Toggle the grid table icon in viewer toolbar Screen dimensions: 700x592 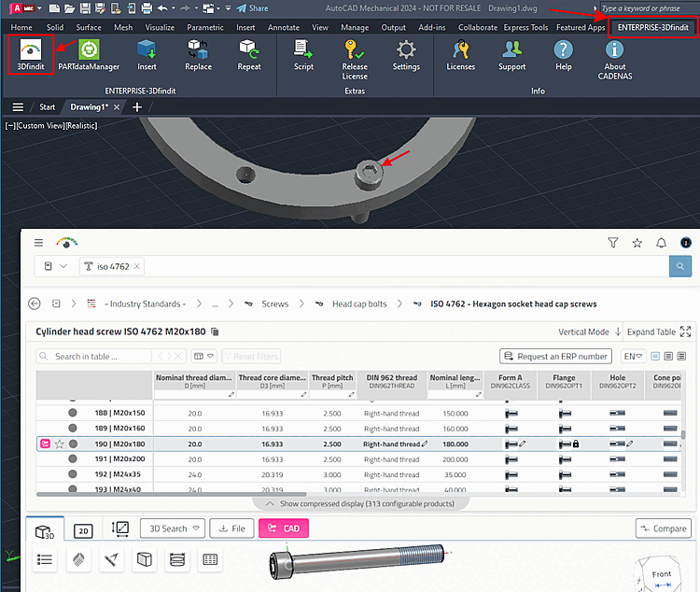pos(210,559)
